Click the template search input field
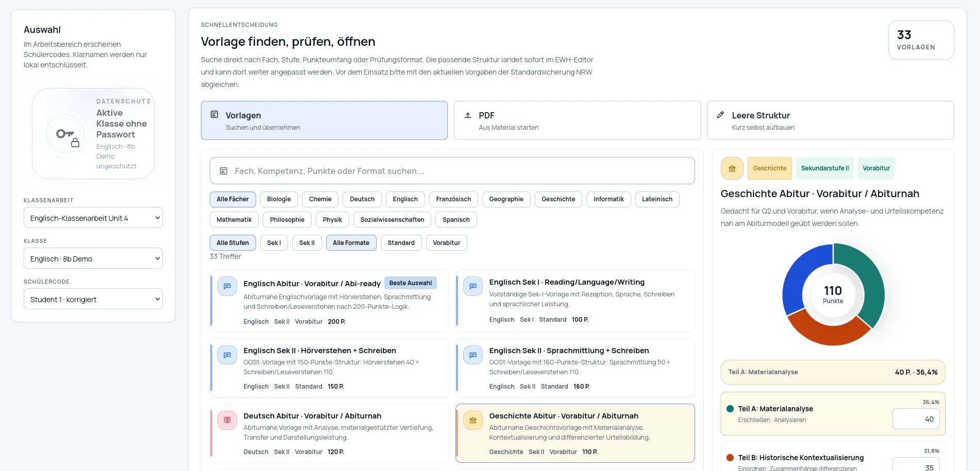The image size is (980, 471). coord(452,171)
